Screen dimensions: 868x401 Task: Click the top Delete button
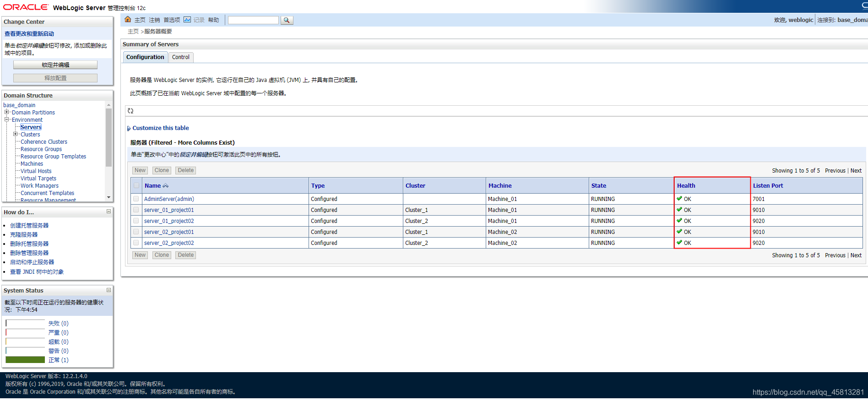[186, 170]
